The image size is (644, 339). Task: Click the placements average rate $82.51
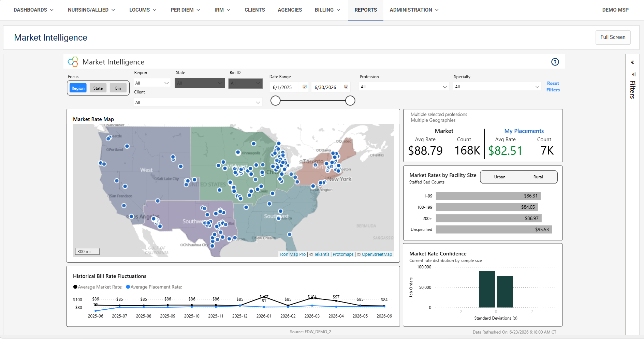click(505, 150)
